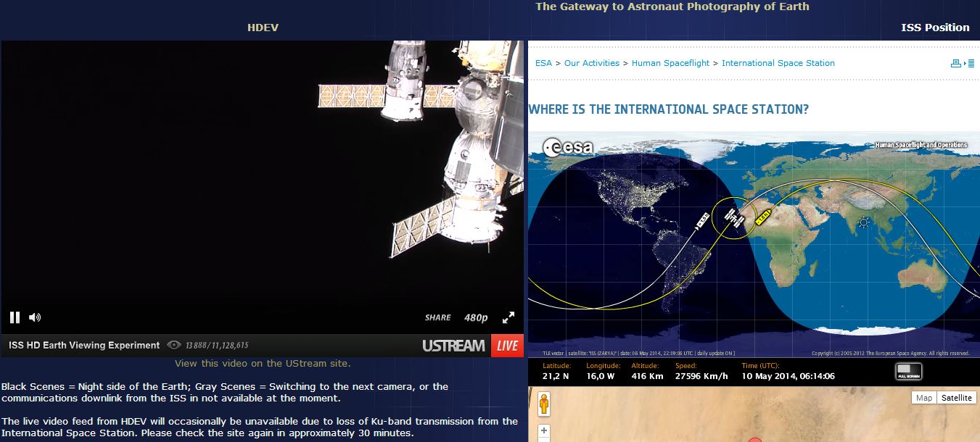Image resolution: width=980 pixels, height=442 pixels.
Task: Click the print page icon
Action: [x=956, y=64]
